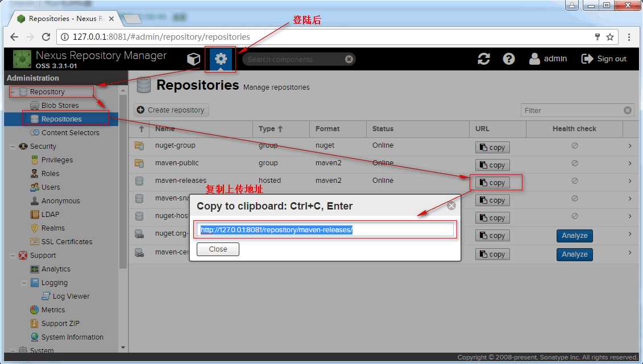Analyze health of maven-central repository
Image resolution: width=643 pixels, height=364 pixels.
[575, 254]
